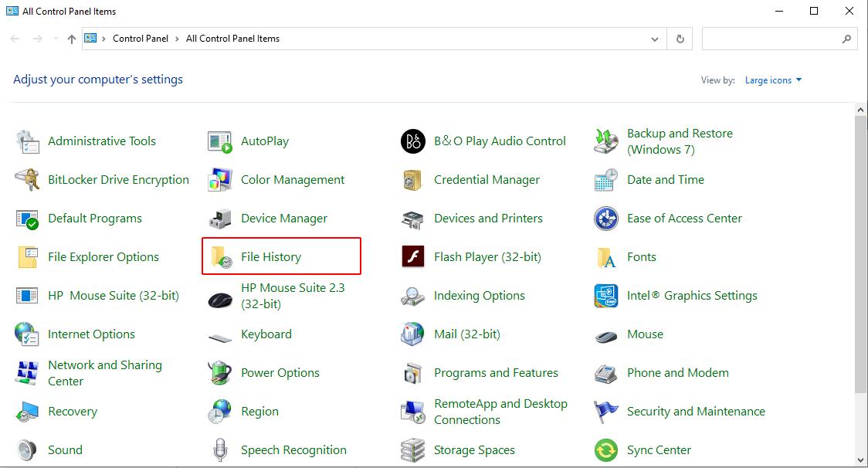The width and height of the screenshot is (868, 468).
Task: Open the Ease of Access Center icon
Action: (x=606, y=219)
